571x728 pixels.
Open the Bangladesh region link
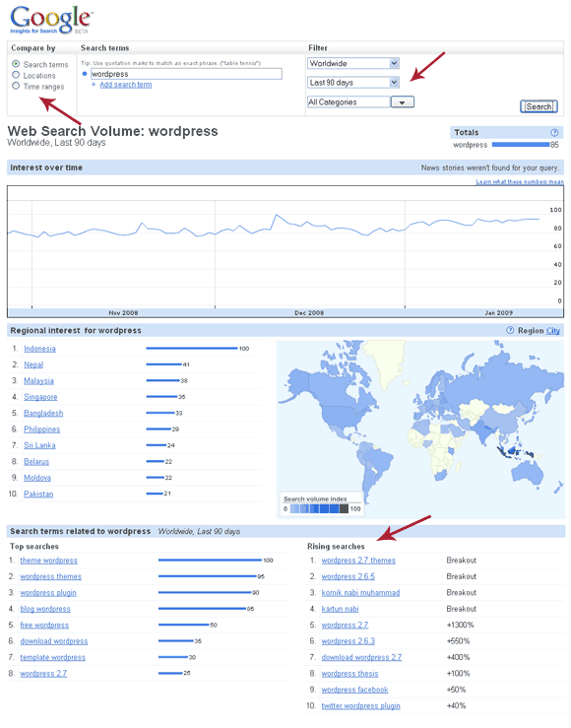(43, 413)
